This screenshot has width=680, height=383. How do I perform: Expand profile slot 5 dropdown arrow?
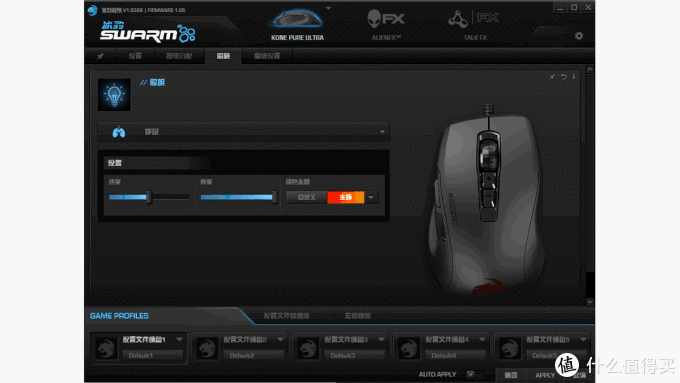click(x=584, y=339)
